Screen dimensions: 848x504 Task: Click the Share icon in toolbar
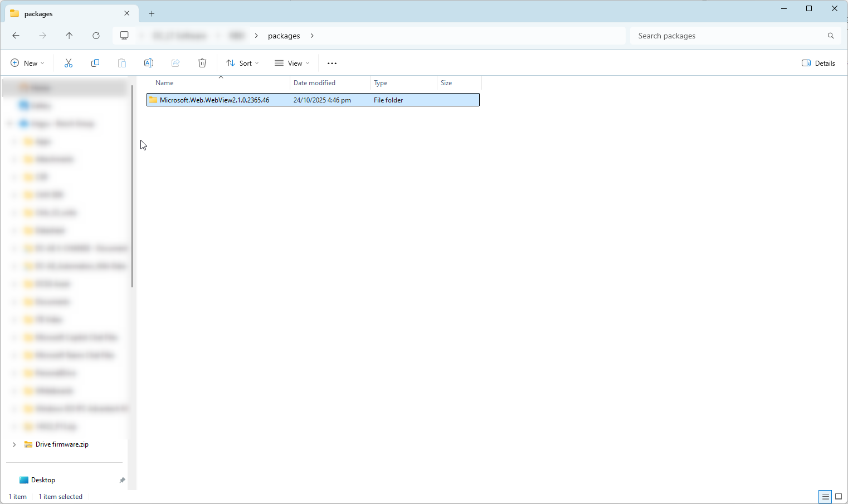[176, 63]
